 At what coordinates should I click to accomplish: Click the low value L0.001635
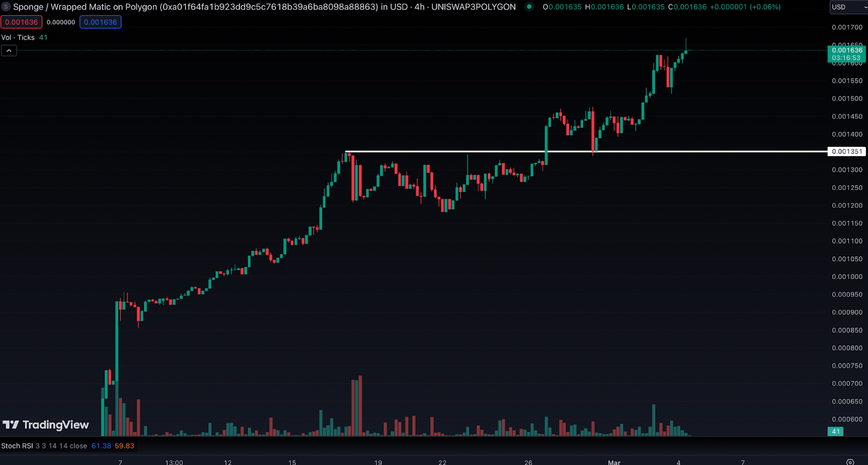[646, 7]
